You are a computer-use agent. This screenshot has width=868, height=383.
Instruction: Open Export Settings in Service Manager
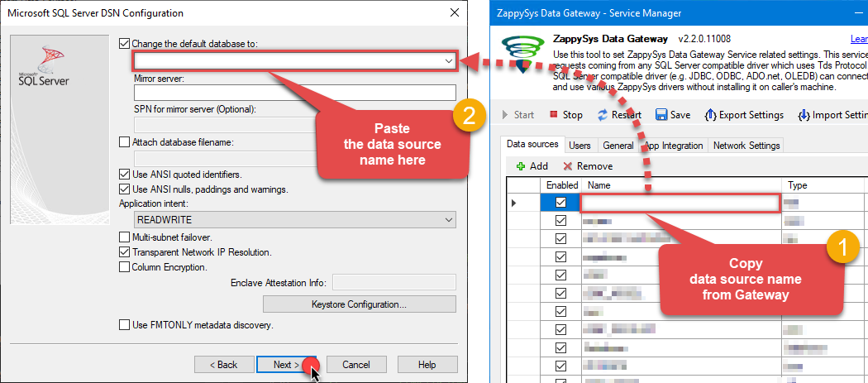coord(743,115)
